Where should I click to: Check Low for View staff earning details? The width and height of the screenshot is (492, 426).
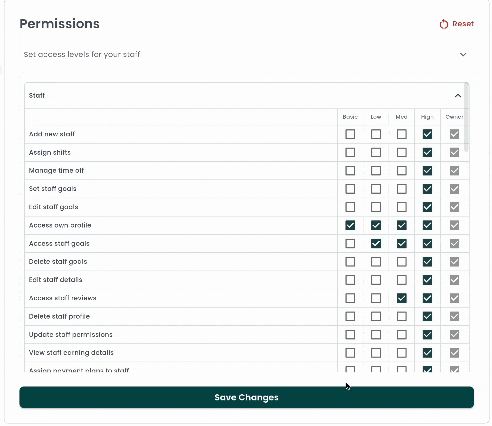pos(376,353)
